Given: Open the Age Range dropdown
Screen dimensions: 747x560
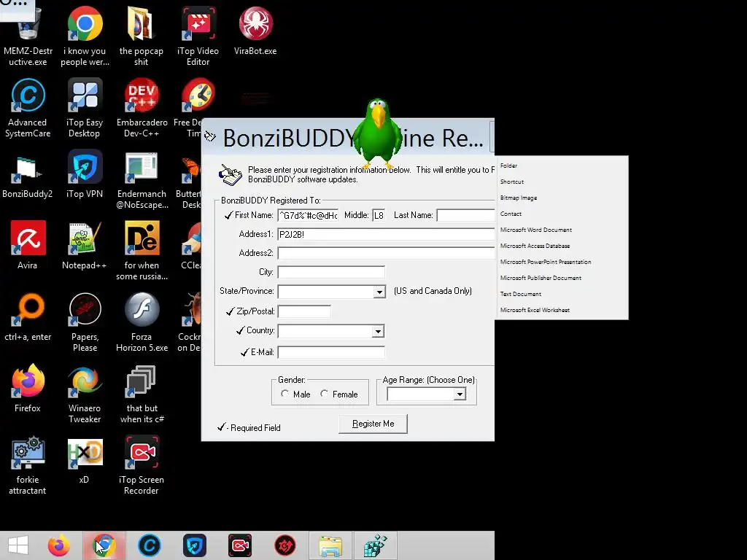Looking at the screenshot, I should pyautogui.click(x=460, y=394).
